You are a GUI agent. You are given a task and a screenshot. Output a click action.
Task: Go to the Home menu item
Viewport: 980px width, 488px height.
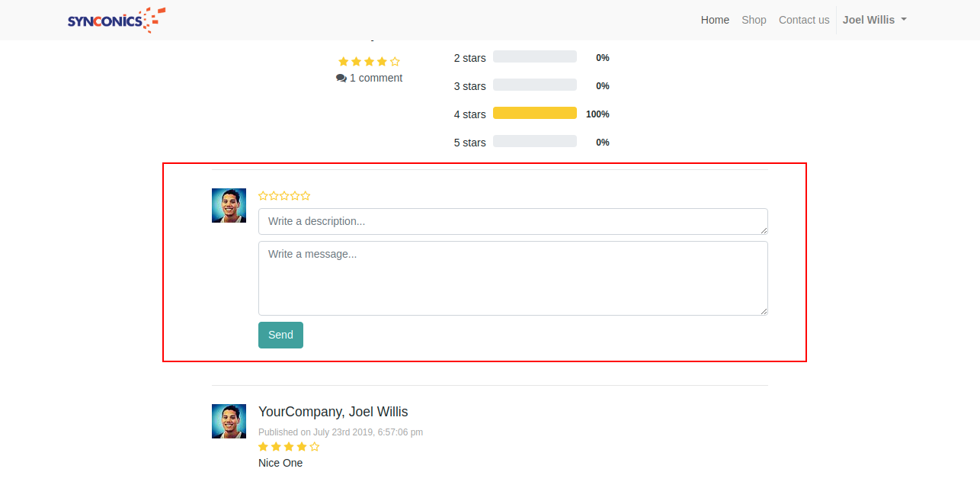pos(715,20)
